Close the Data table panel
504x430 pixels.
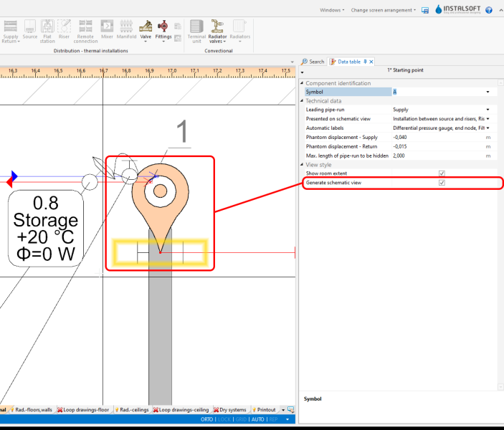click(x=371, y=62)
